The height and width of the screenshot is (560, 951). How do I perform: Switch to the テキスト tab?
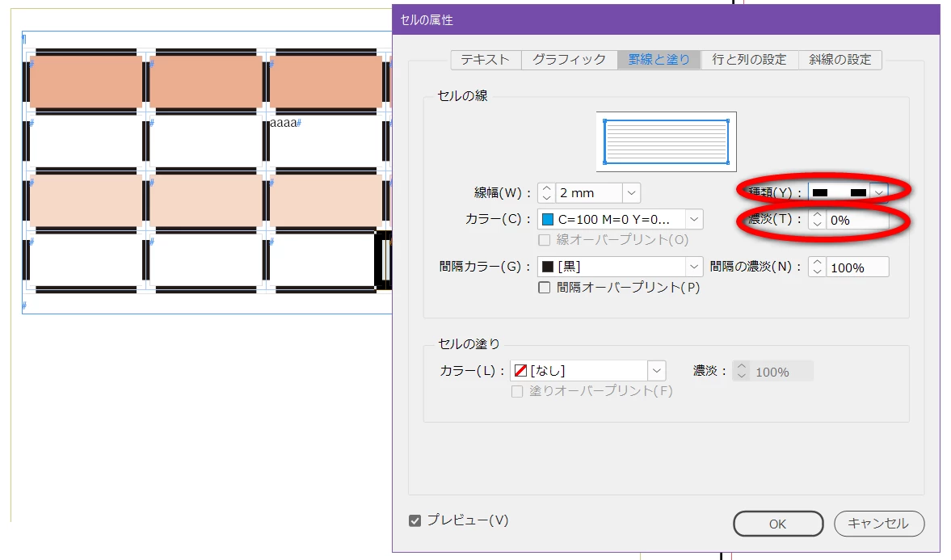[486, 60]
